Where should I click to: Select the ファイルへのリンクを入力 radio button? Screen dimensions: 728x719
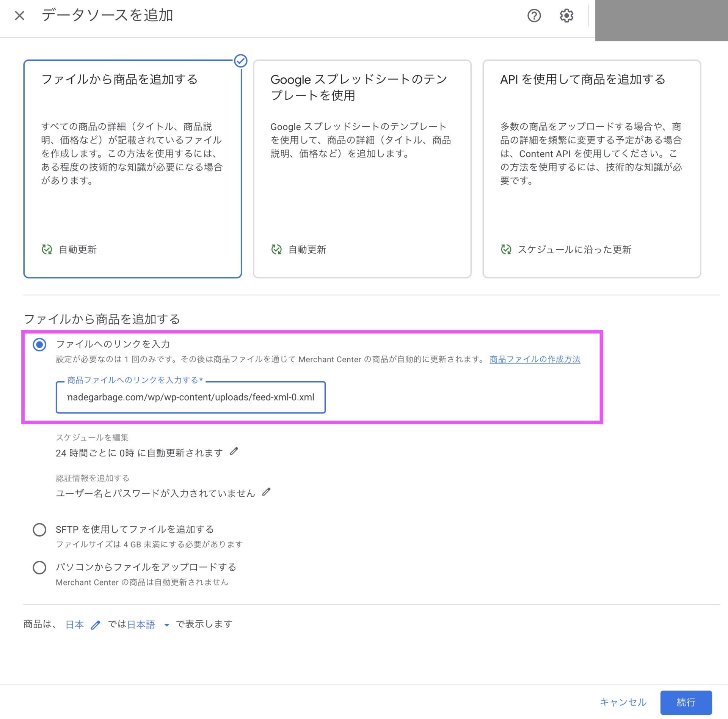tap(39, 345)
